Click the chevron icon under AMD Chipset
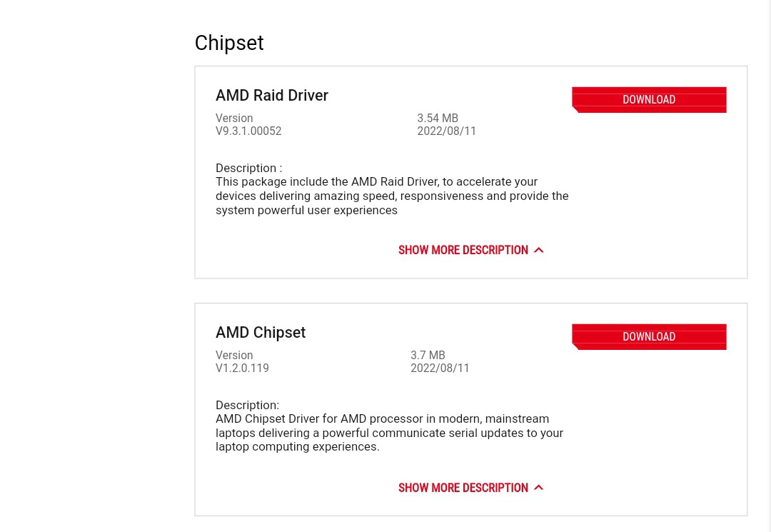The image size is (771, 532). (539, 488)
